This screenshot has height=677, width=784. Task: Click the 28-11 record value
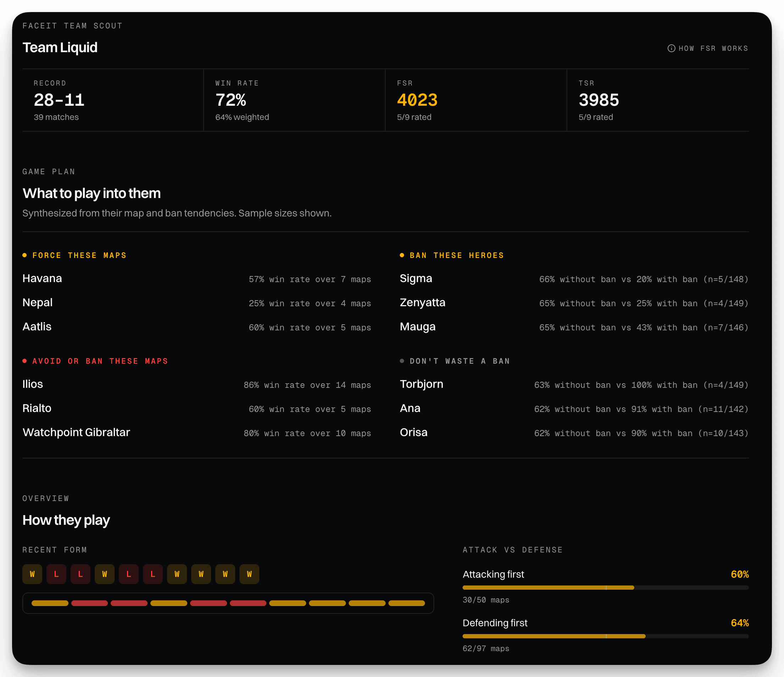tap(59, 100)
